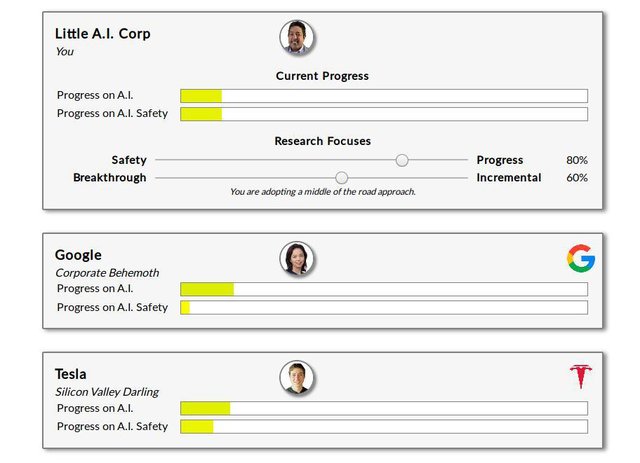Viewport: 640px width, 463px height.
Task: Click the Little A.I. Corp title
Action: click(x=102, y=33)
